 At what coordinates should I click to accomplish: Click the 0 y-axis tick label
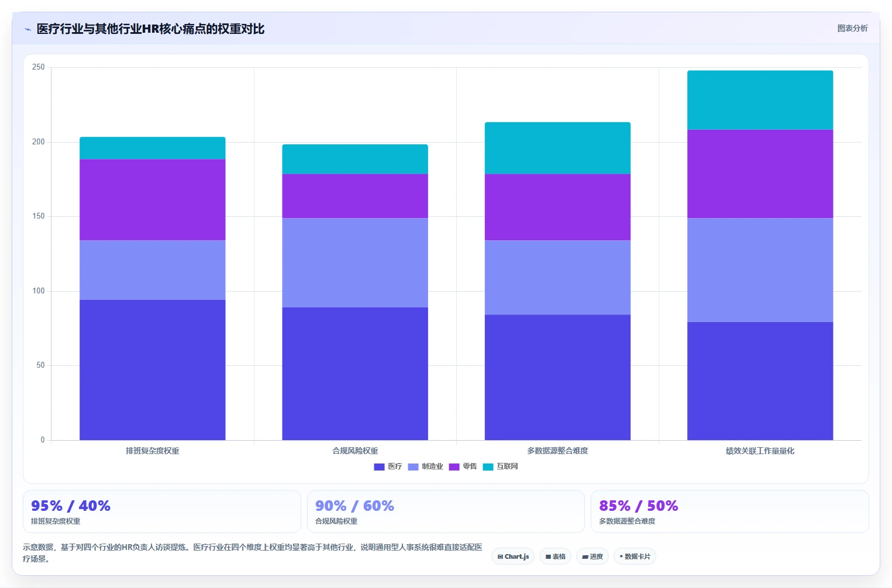point(43,440)
